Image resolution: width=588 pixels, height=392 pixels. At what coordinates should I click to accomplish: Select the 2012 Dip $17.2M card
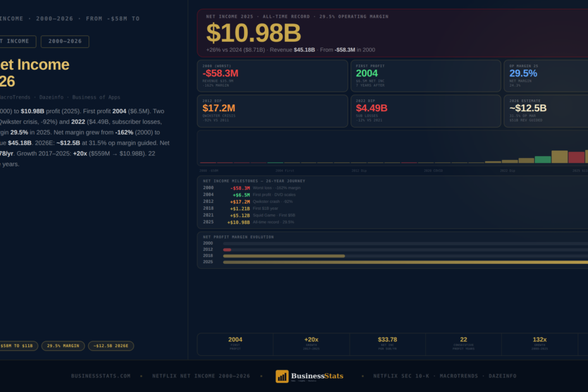(x=273, y=111)
